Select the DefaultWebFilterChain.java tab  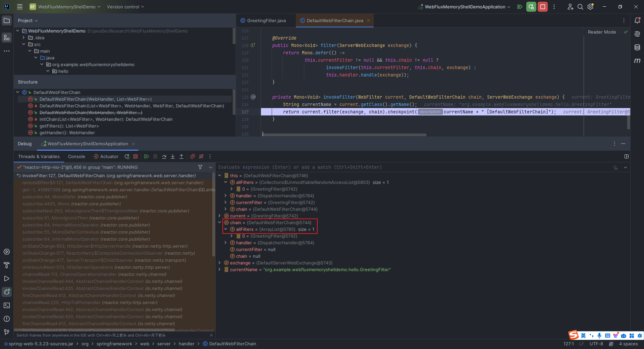click(335, 20)
